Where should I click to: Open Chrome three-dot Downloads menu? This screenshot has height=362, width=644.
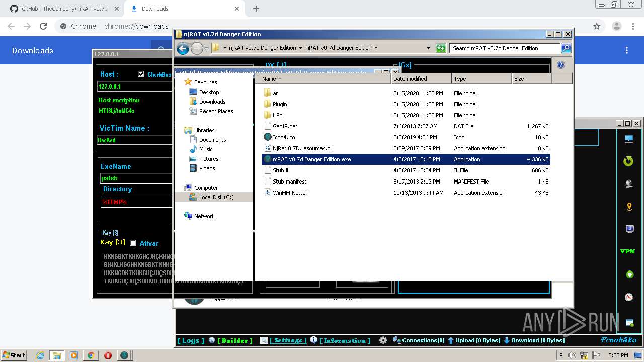tap(627, 50)
